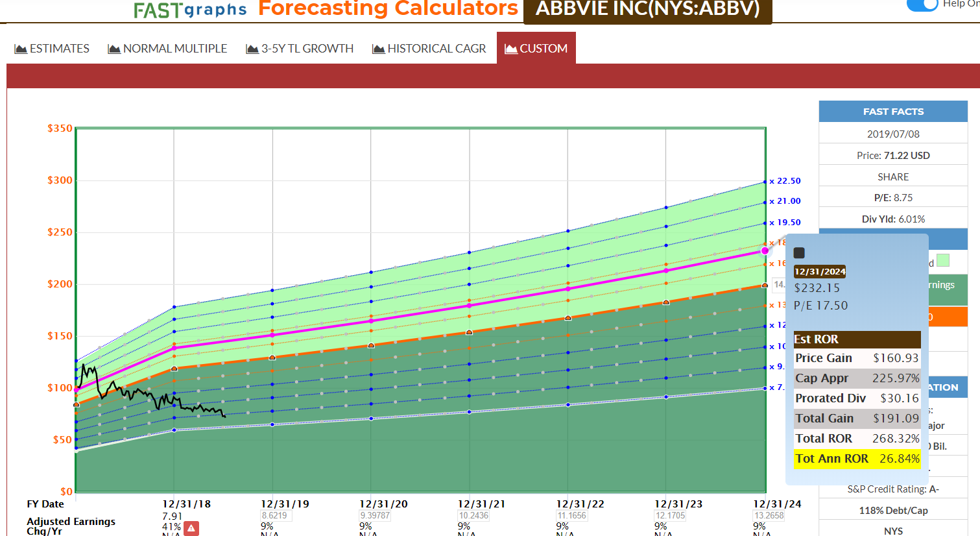Click the 13.2658 earnings field for 12/31/24
The width and height of the screenshot is (980, 536).
[x=769, y=516]
